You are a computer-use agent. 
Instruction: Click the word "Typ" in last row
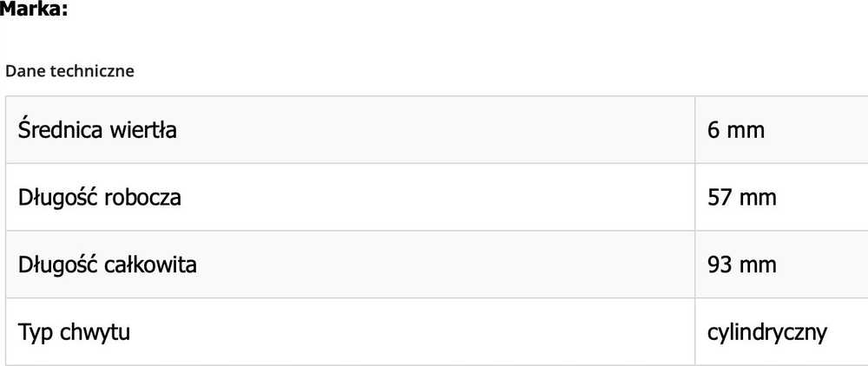(x=35, y=333)
